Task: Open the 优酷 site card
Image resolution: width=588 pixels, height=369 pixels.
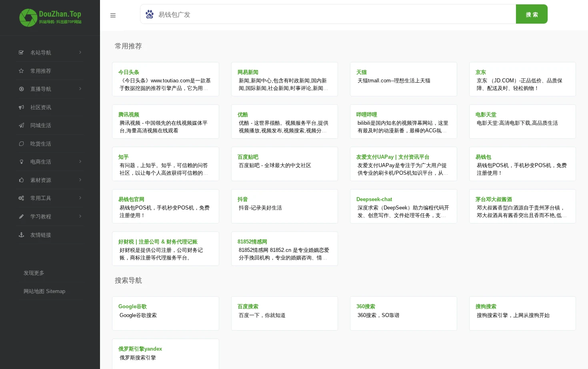Action: point(284,122)
